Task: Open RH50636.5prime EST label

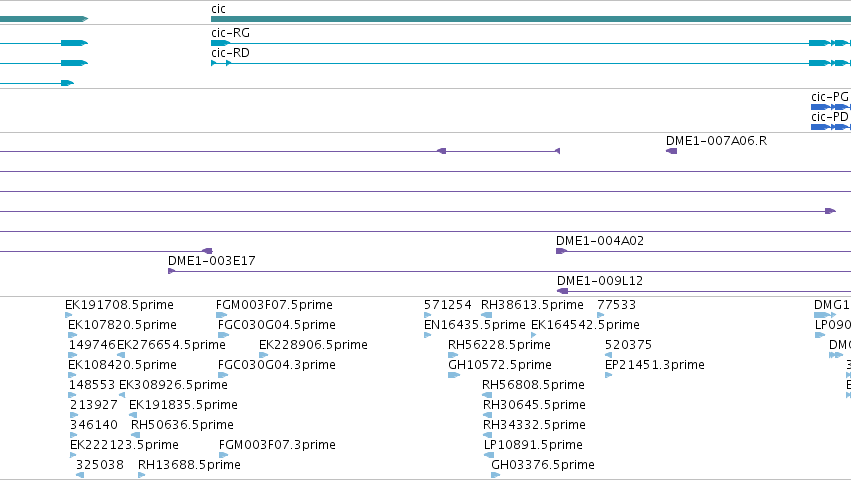Action: (x=182, y=425)
